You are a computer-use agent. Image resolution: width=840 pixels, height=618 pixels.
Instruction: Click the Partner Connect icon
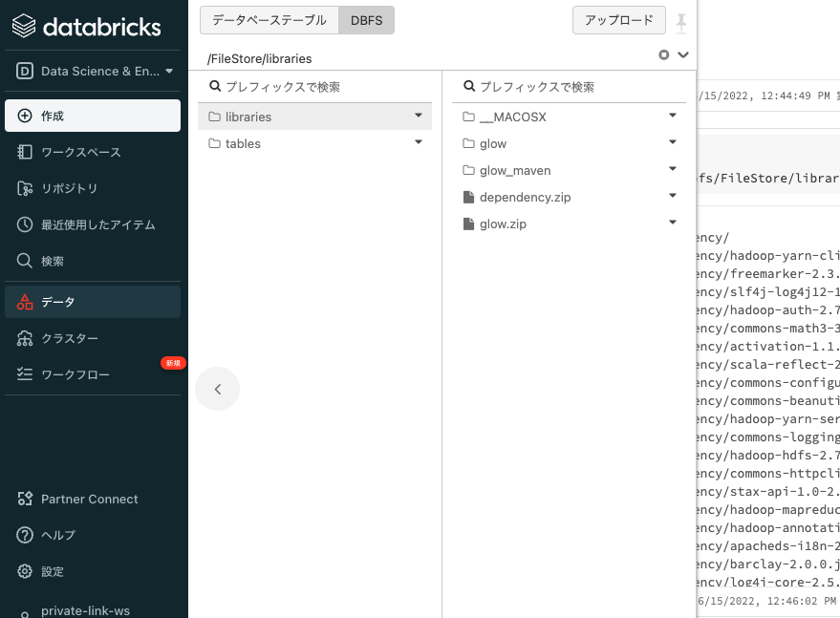click(x=25, y=499)
